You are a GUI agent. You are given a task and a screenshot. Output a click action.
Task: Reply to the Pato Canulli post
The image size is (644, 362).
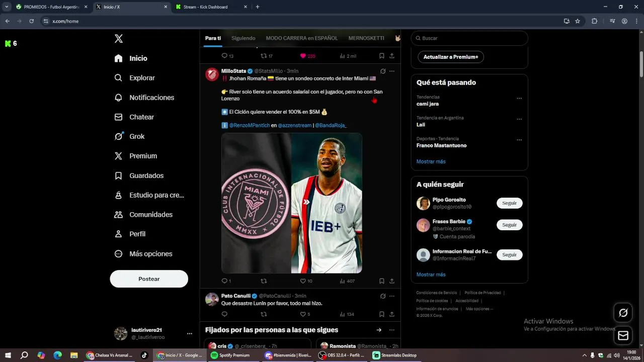[224, 314]
